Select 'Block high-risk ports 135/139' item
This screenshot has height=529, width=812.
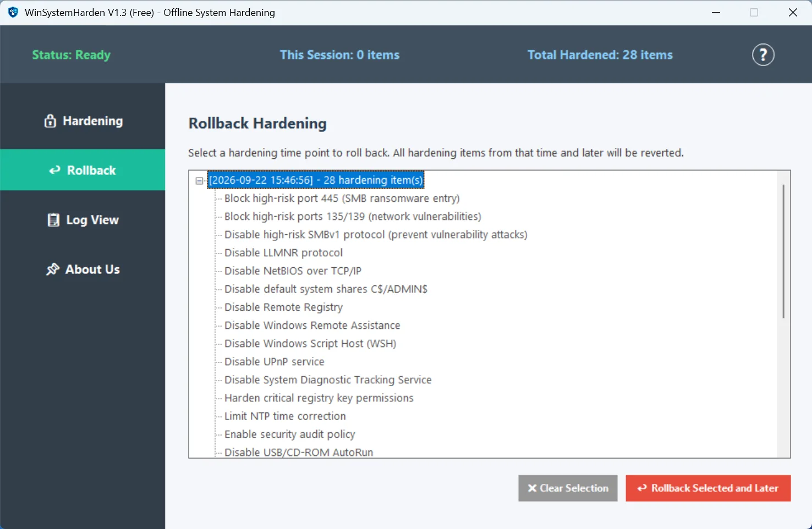tap(353, 216)
